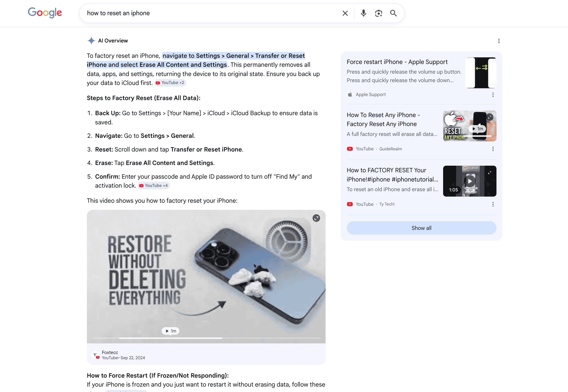Click the Force restart iPhone thumbnail image
This screenshot has height=392, width=568.
[481, 73]
